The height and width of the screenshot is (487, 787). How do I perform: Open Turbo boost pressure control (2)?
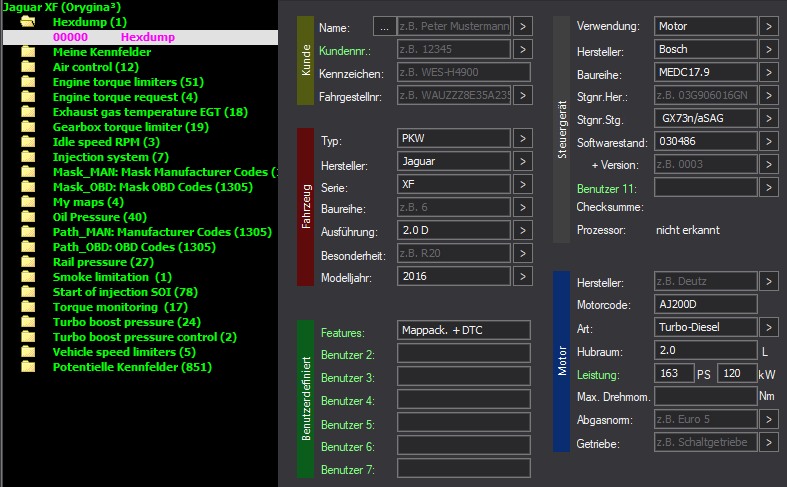145,337
